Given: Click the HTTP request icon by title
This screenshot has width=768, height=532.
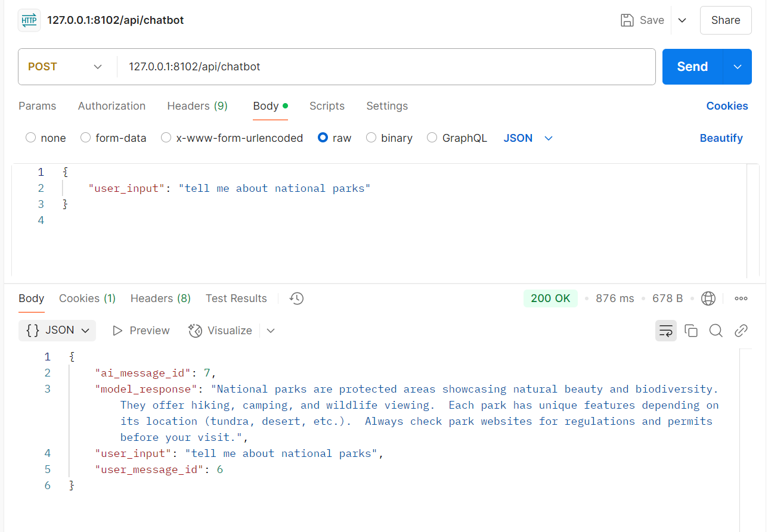Looking at the screenshot, I should (x=29, y=20).
